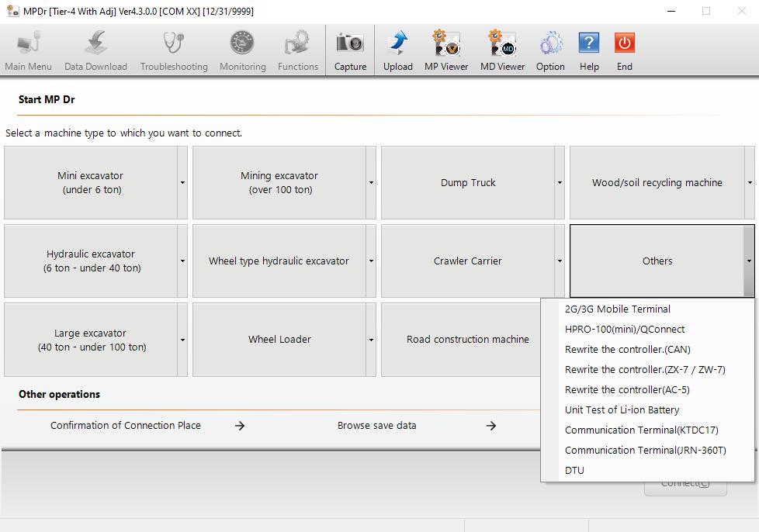759x532 pixels.
Task: Select the Monitoring gauge icon
Action: (242, 43)
